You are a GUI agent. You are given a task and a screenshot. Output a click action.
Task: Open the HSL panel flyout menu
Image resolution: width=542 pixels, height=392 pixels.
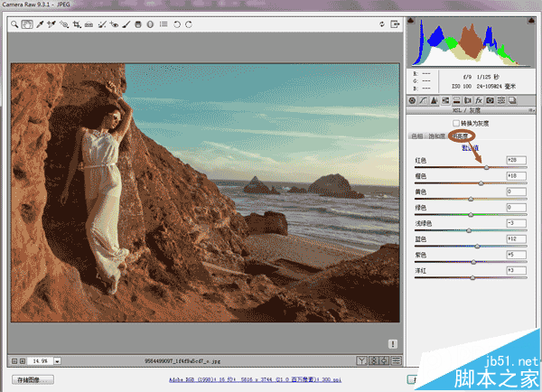(531, 110)
